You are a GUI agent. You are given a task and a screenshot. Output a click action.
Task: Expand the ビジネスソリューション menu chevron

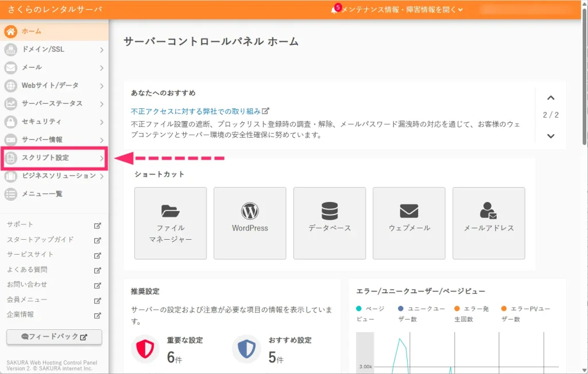click(x=102, y=176)
